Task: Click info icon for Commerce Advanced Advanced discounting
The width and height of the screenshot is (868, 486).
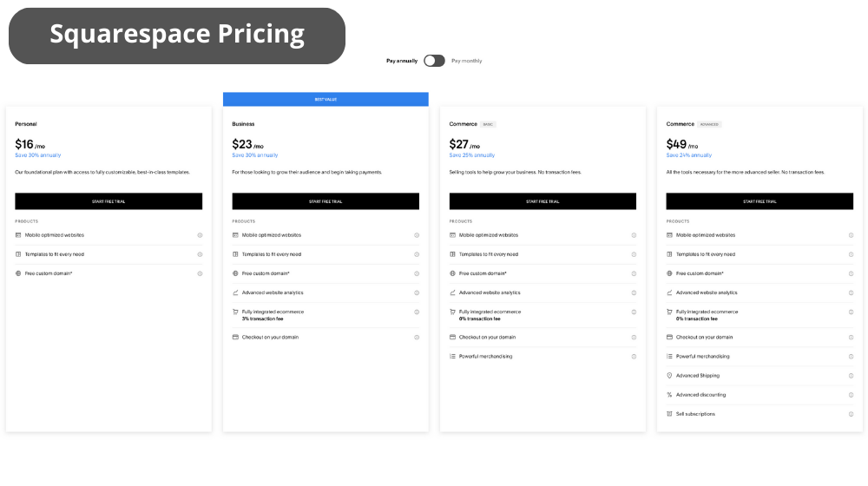Action: tap(851, 395)
